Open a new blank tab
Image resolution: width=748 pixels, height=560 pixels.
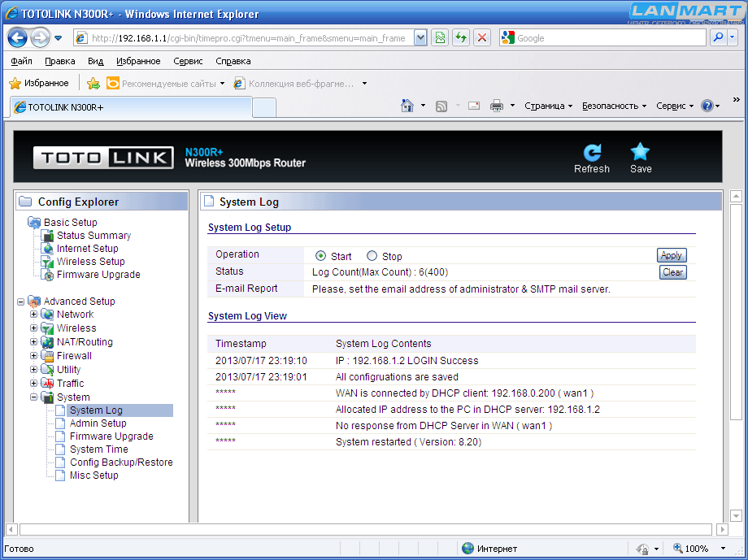(x=263, y=108)
